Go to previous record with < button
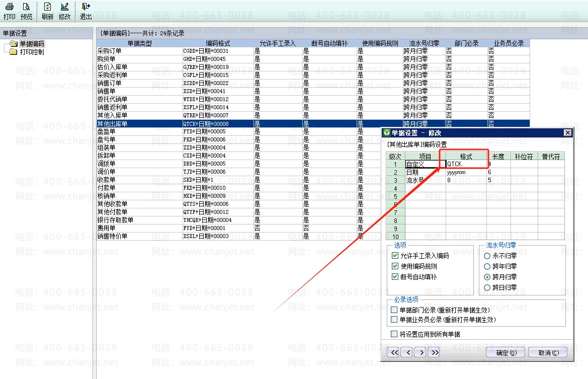588x379 pixels. (408, 352)
